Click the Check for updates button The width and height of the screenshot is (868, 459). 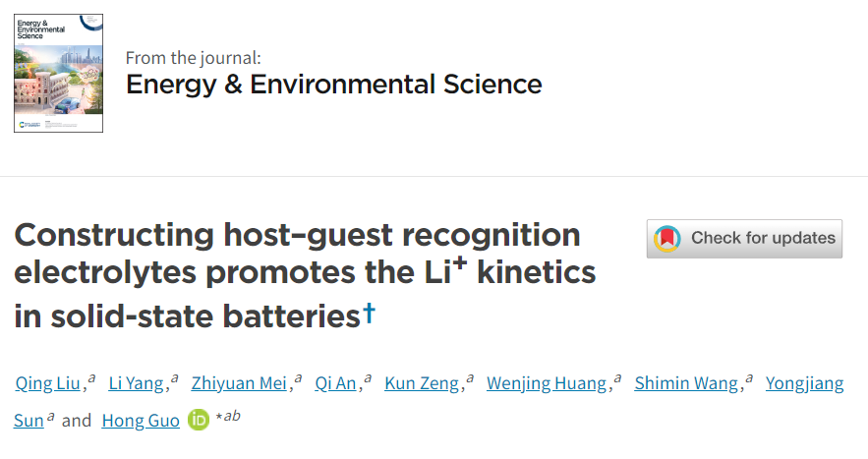[x=744, y=239]
